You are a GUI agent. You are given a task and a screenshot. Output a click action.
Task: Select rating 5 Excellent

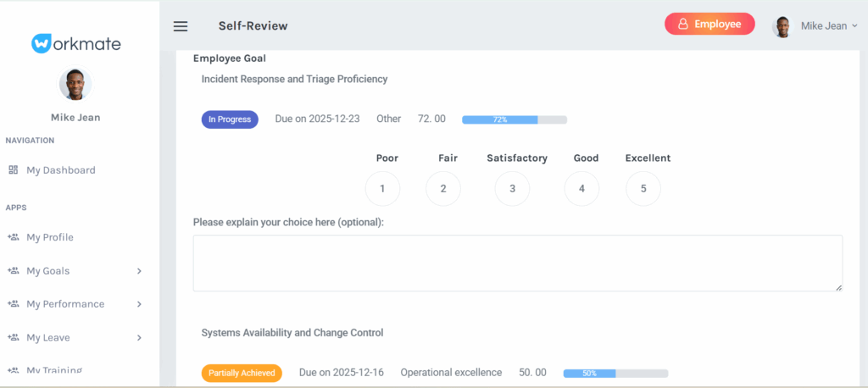pyautogui.click(x=643, y=189)
